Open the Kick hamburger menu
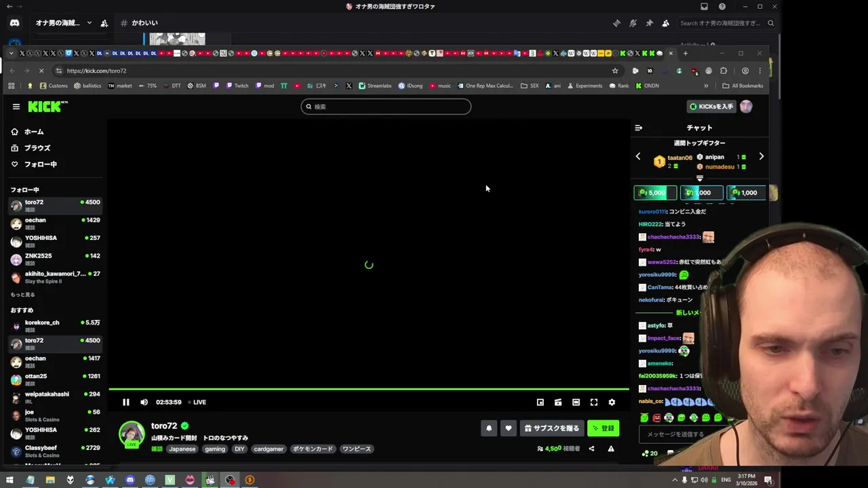The height and width of the screenshot is (488, 868). pos(16,106)
